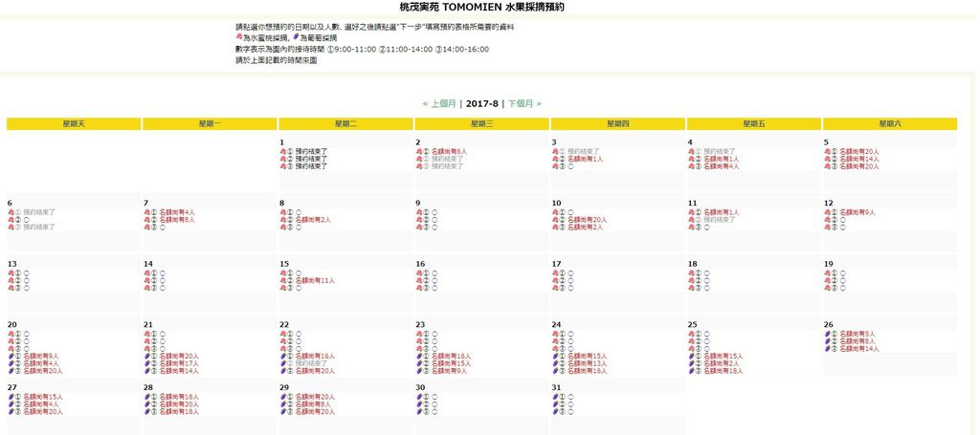Click the 星期三 column header
The width and height of the screenshot is (980, 435).
click(482, 124)
